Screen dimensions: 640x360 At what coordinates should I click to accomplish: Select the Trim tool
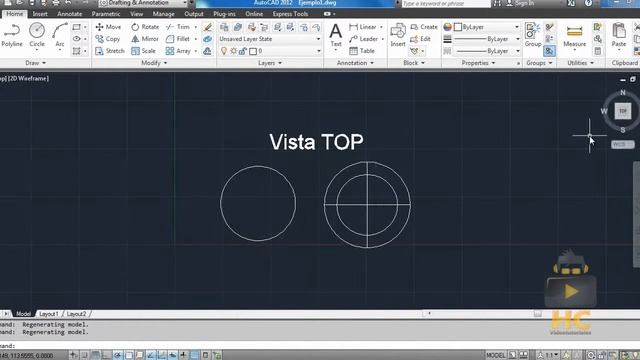pos(178,27)
